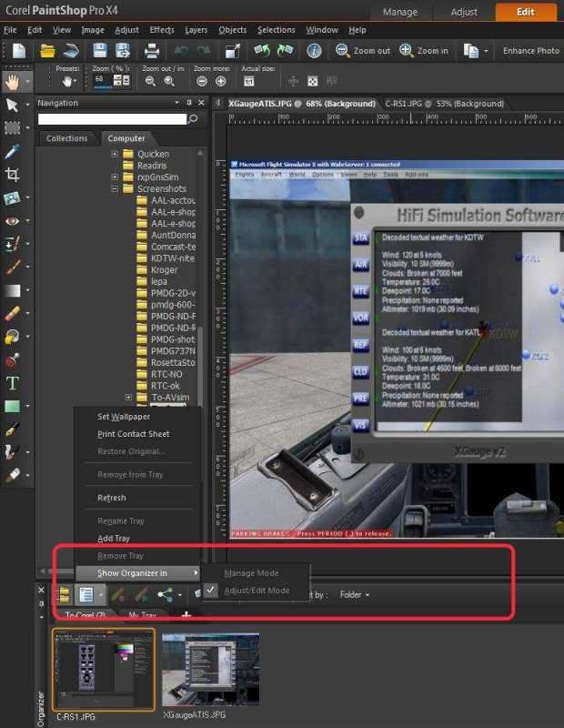564x728 pixels.
Task: Expand the Quicken folder node
Action: point(116,154)
